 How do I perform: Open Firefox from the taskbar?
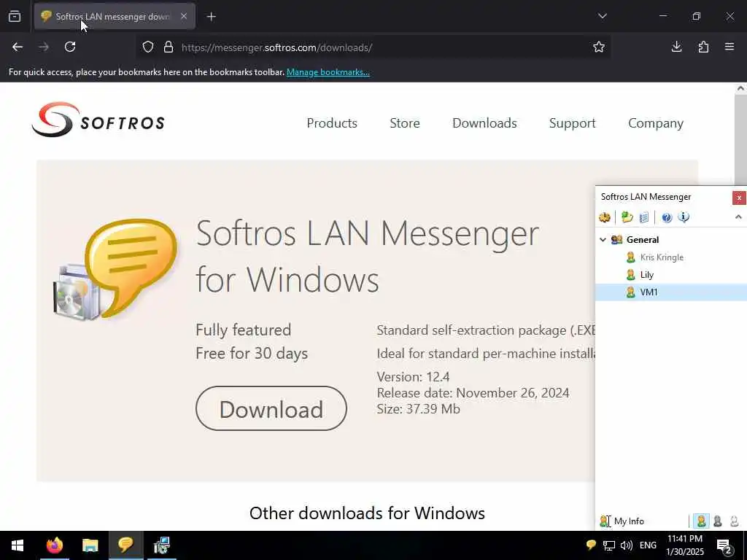[x=54, y=545]
